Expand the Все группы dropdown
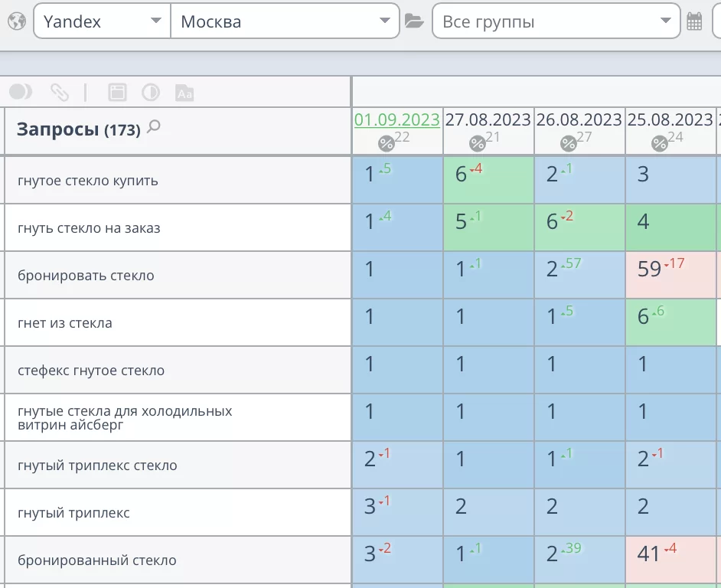The image size is (721, 588). (x=556, y=21)
